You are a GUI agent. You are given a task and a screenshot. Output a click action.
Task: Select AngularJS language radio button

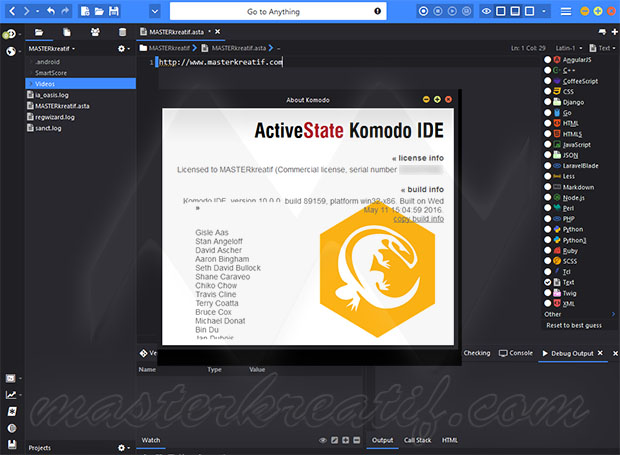(x=548, y=60)
